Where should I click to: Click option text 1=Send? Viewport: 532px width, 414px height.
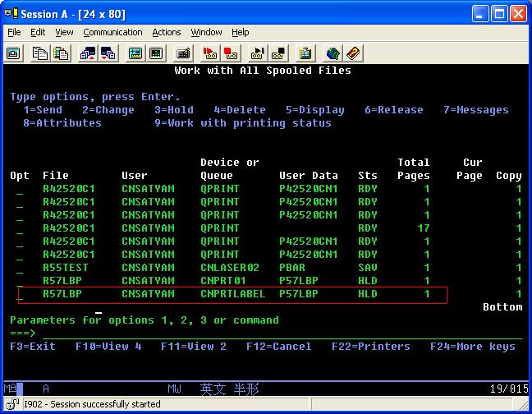(43, 110)
